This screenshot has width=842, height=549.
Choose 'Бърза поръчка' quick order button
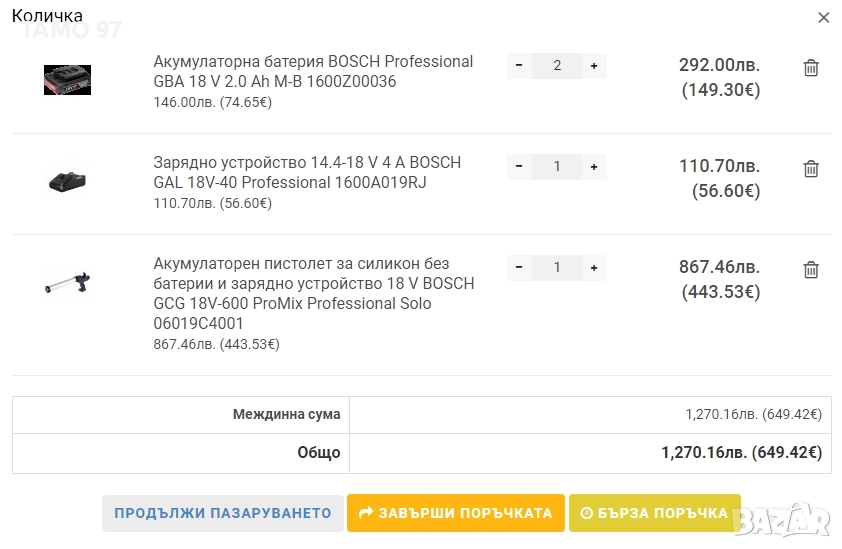coord(654,513)
